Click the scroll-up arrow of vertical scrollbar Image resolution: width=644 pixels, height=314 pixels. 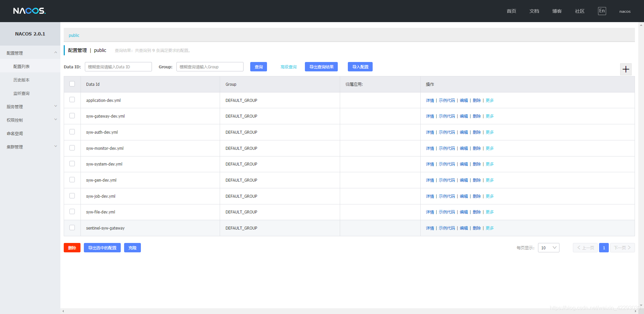641,25
